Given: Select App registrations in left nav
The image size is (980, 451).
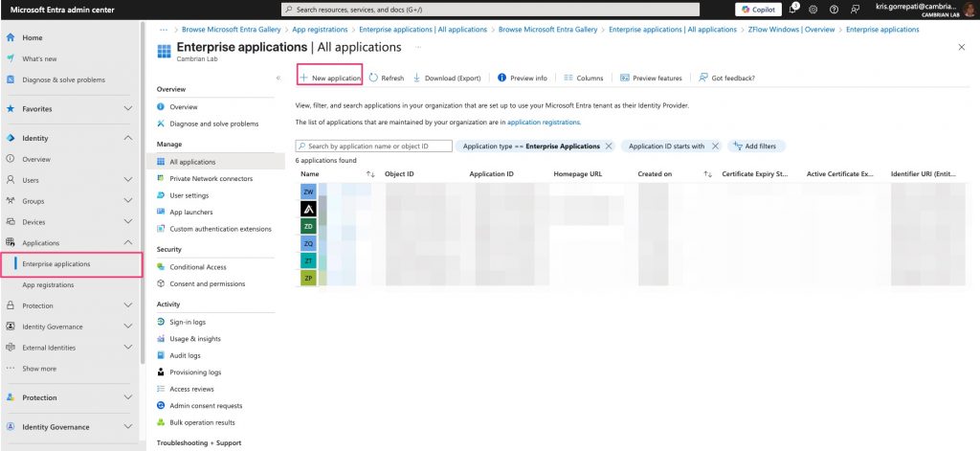Looking at the screenshot, I should (x=48, y=285).
